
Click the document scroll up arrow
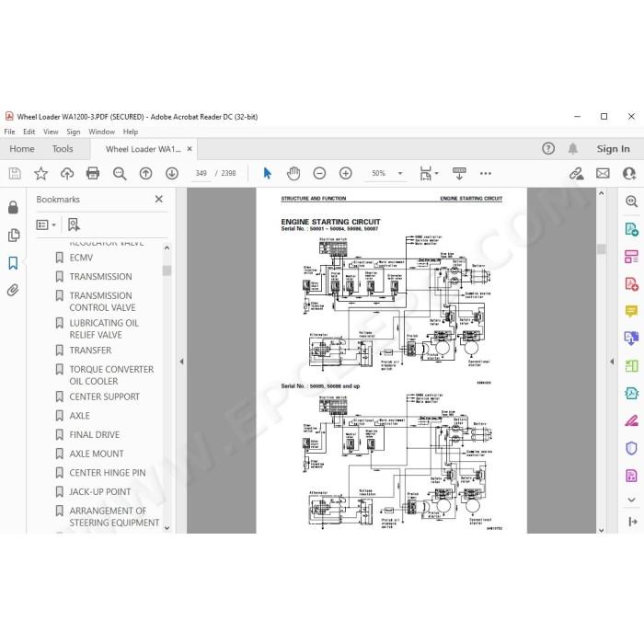pos(602,193)
